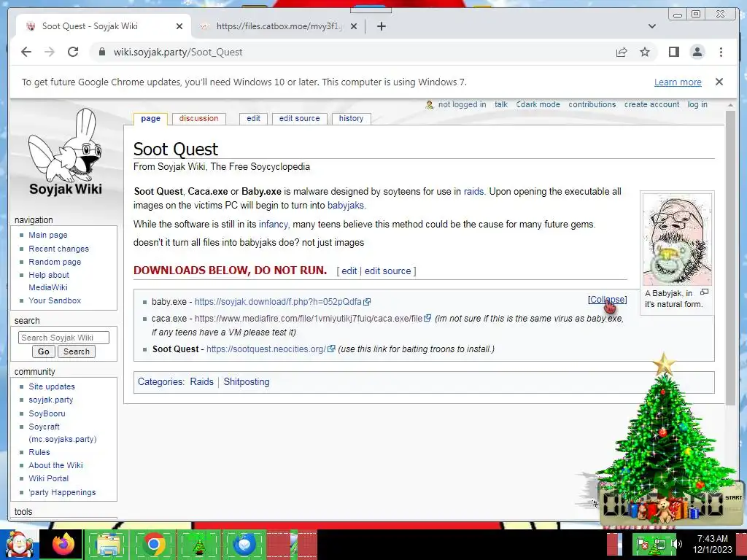Open the Christmas tree taskbar app

[x=198, y=544]
